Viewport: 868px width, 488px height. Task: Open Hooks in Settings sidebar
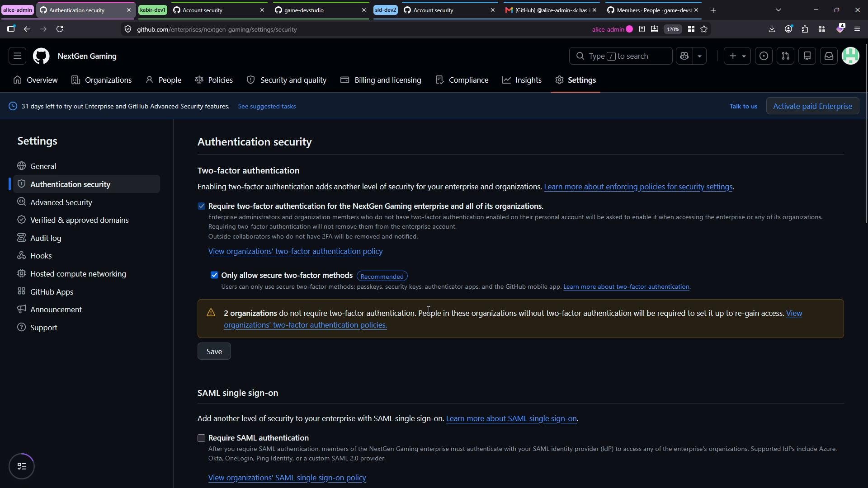pos(86,256)
